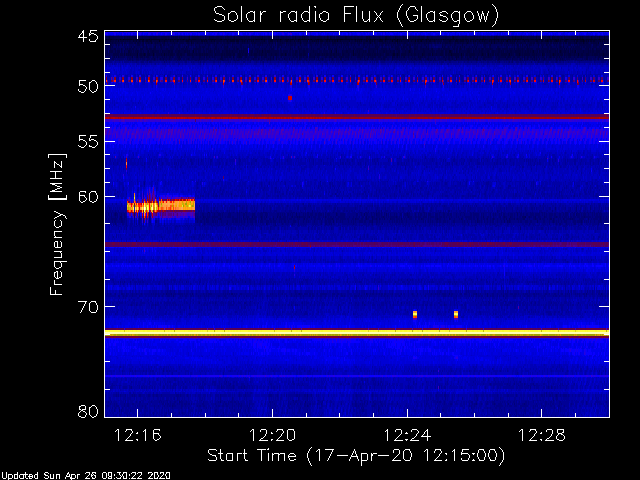Viewport: 640px width, 480px height.
Task: Click the 12:24 time tick label
Action: point(407,436)
